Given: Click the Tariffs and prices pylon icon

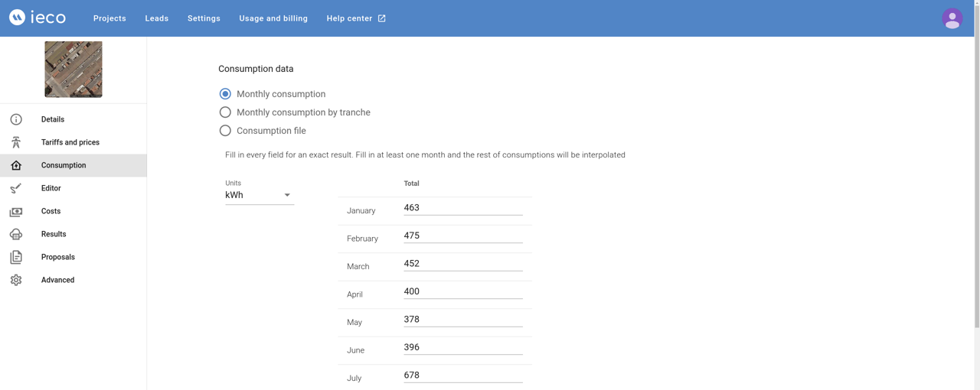Looking at the screenshot, I should [16, 142].
